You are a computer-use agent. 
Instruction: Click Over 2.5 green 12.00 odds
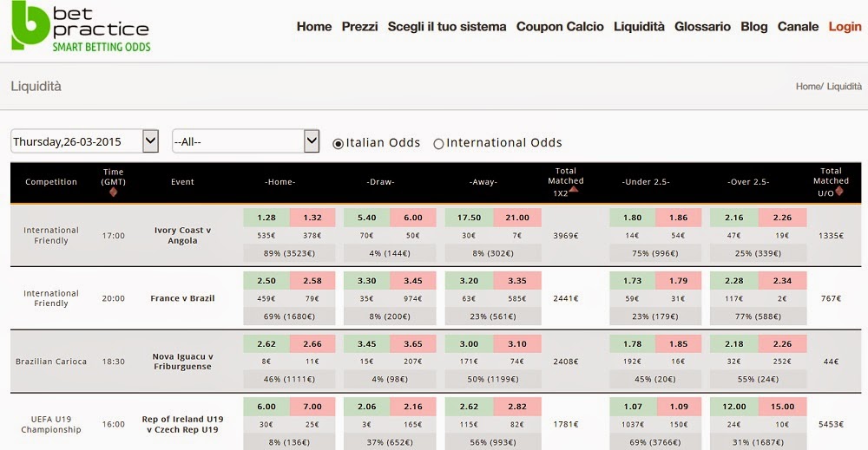click(x=734, y=407)
